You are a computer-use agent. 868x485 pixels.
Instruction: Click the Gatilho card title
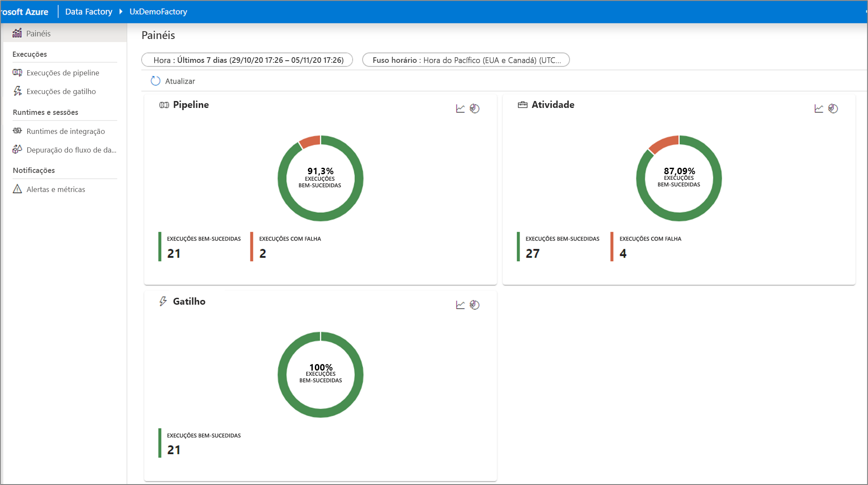(x=189, y=301)
